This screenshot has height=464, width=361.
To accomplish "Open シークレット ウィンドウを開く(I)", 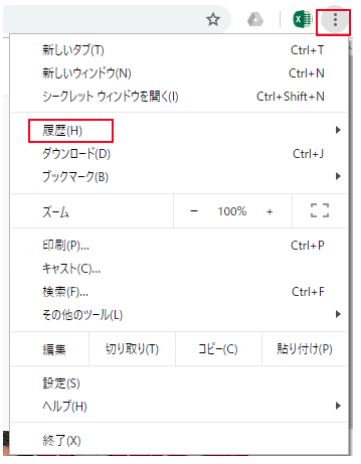I will 179,97.
